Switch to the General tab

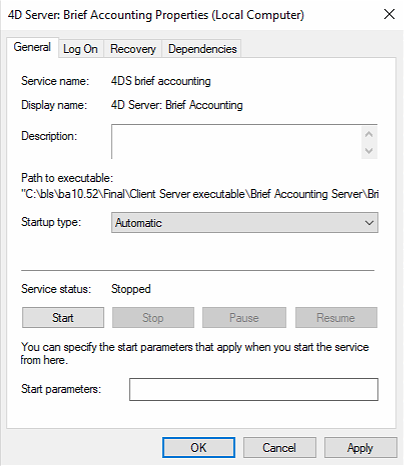click(32, 47)
